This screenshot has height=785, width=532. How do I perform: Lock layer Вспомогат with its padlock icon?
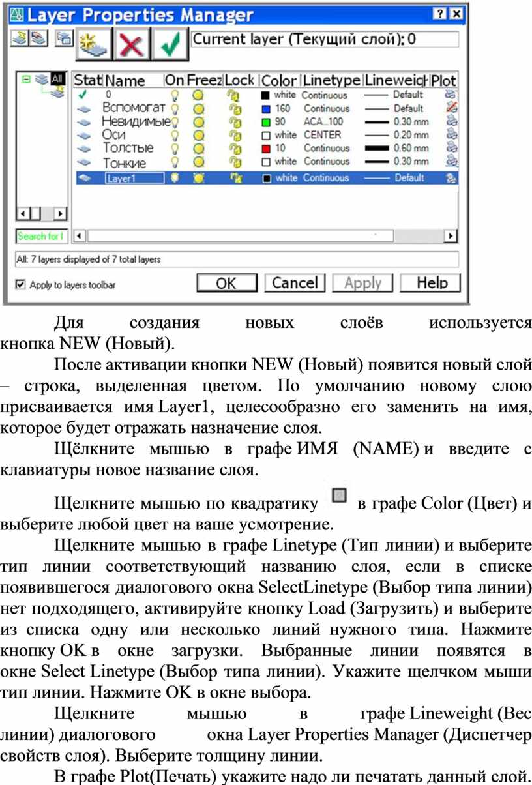pyautogui.click(x=234, y=109)
